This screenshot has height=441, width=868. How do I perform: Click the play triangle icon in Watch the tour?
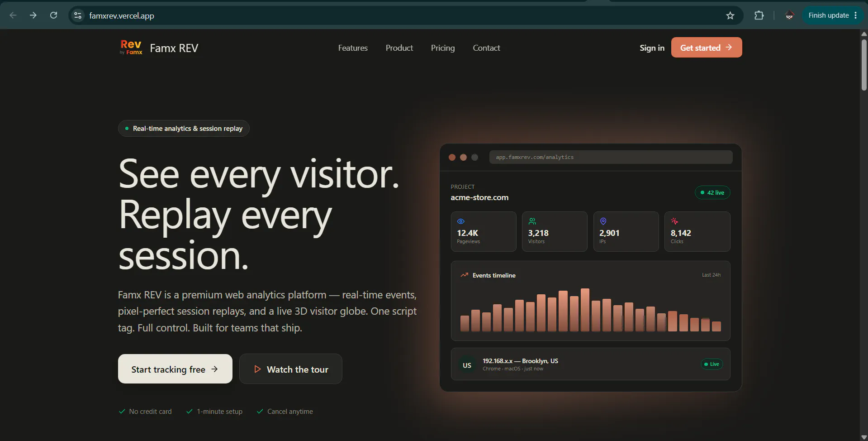pyautogui.click(x=257, y=369)
